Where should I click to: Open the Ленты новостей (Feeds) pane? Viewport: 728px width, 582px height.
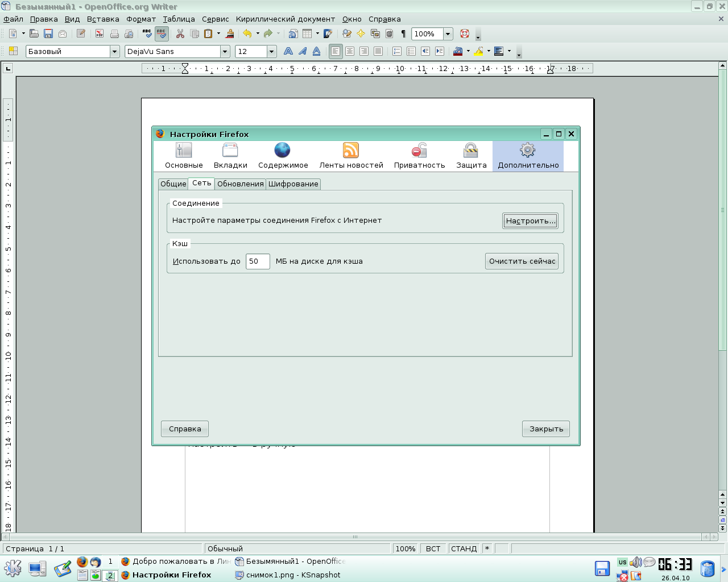pyautogui.click(x=351, y=156)
